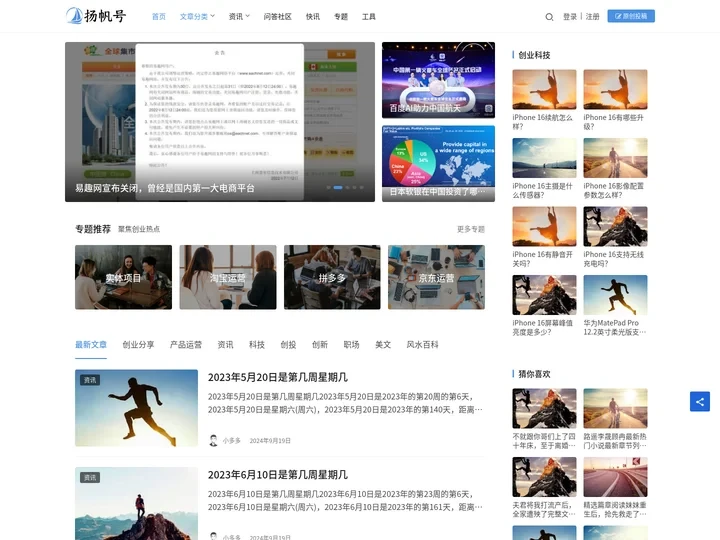Click thumbnail of the 5月20日 article

[x=136, y=408]
